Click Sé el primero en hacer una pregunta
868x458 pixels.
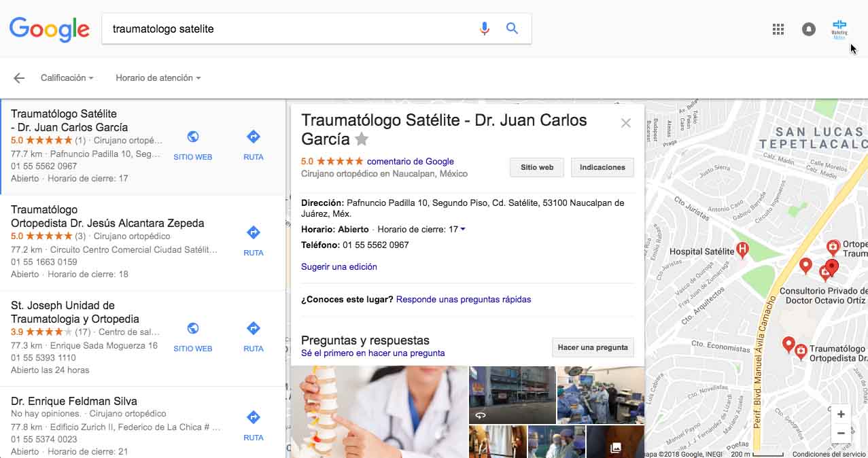click(373, 353)
